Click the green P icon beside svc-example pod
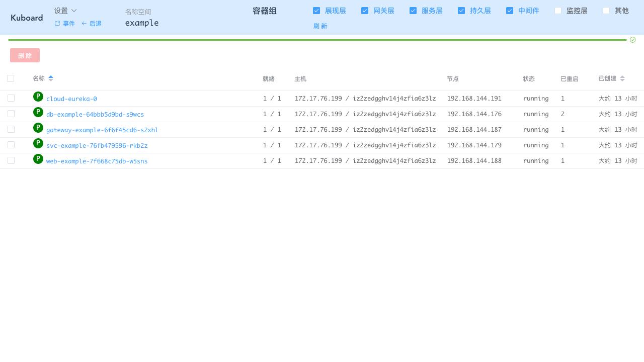Image resolution: width=644 pixels, height=362 pixels. coord(38,143)
